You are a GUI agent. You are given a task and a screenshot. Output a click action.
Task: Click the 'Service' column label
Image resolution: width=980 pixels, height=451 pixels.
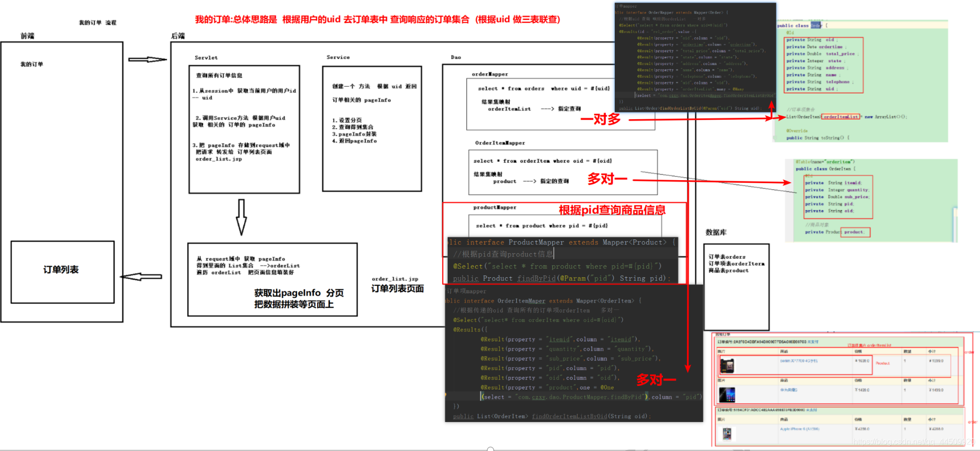pyautogui.click(x=338, y=57)
